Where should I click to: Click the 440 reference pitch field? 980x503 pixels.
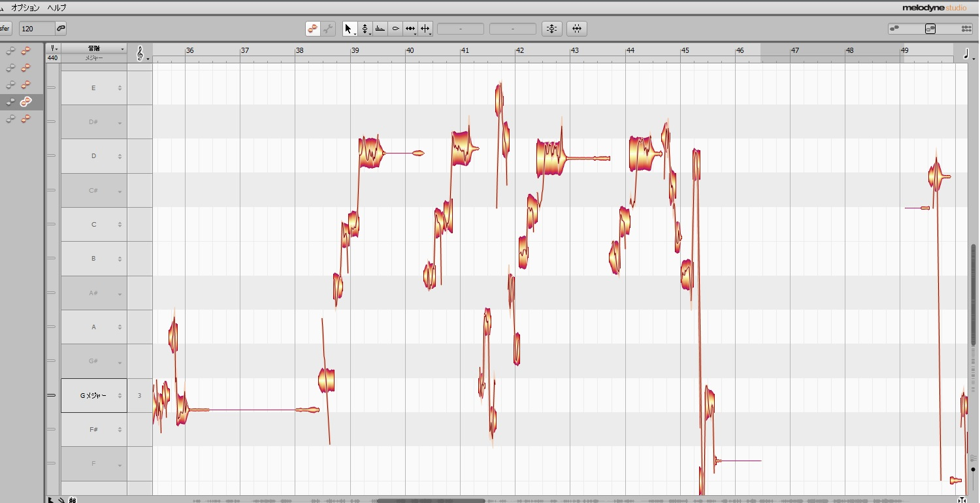point(53,58)
